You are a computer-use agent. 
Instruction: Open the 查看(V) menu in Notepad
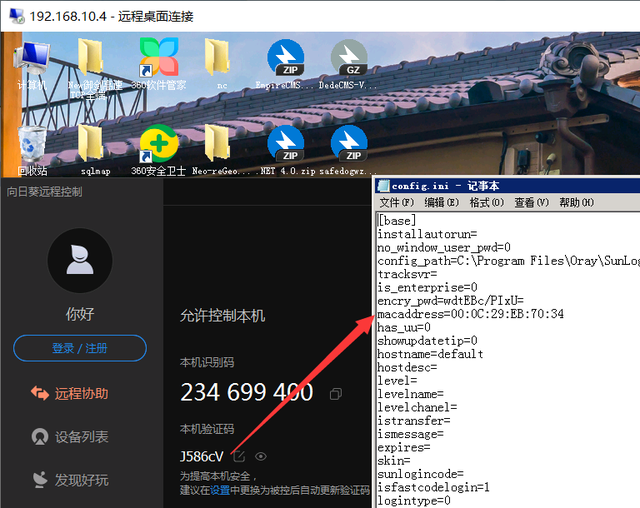click(x=531, y=202)
